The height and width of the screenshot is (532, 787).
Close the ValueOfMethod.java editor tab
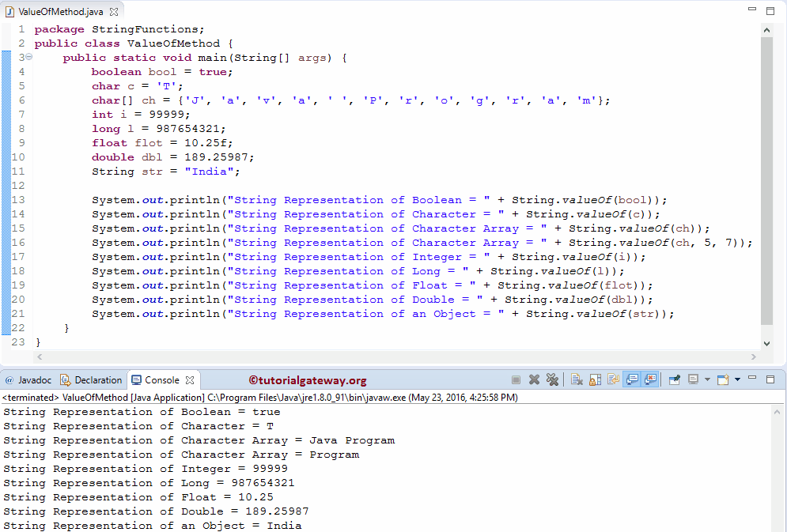click(112, 12)
